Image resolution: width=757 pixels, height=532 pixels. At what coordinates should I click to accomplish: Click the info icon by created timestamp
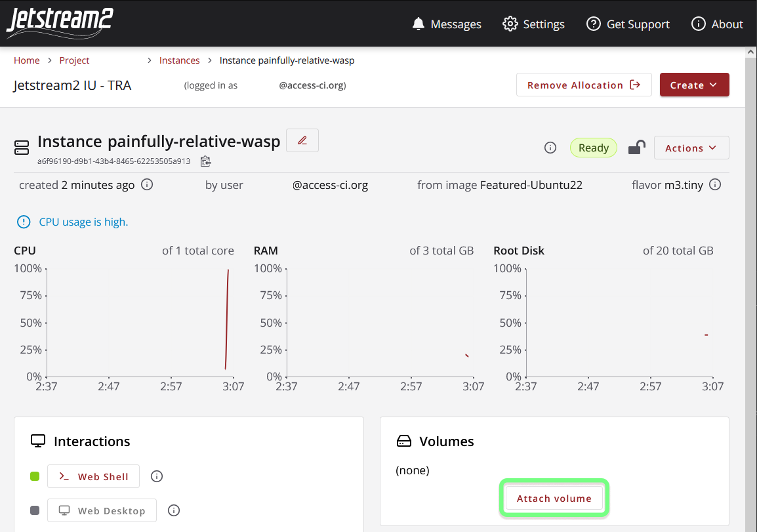[x=147, y=184]
